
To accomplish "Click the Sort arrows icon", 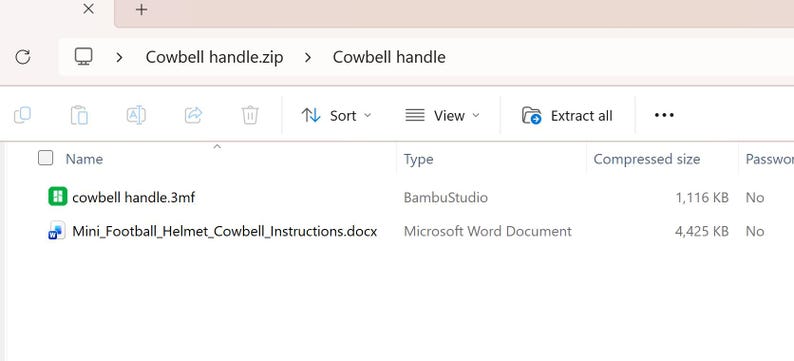I will pos(310,115).
